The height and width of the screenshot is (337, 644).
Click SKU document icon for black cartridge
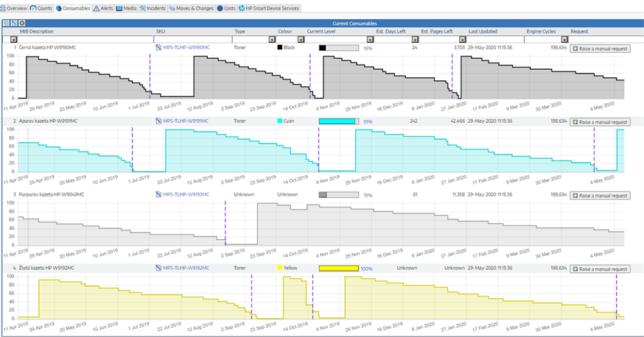158,47
